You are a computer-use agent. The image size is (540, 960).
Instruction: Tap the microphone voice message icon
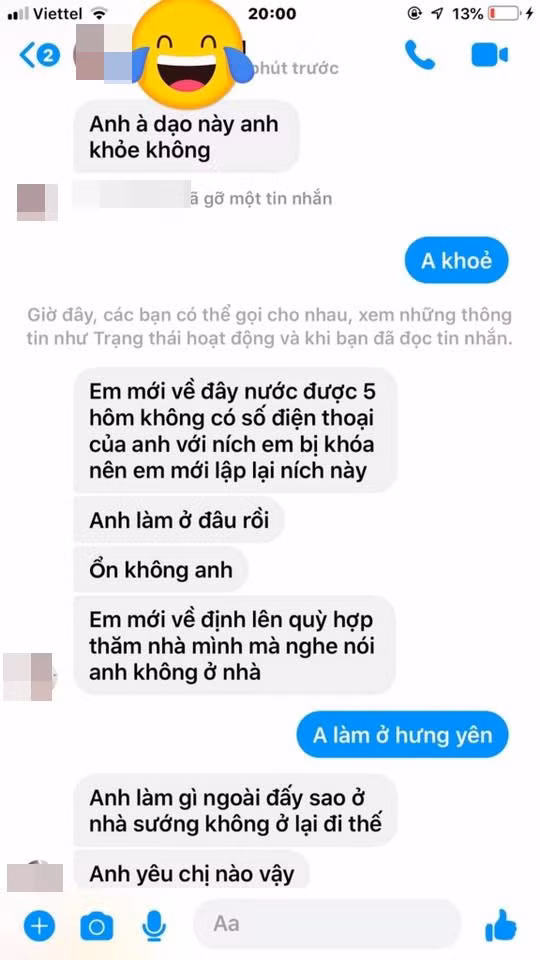154,926
